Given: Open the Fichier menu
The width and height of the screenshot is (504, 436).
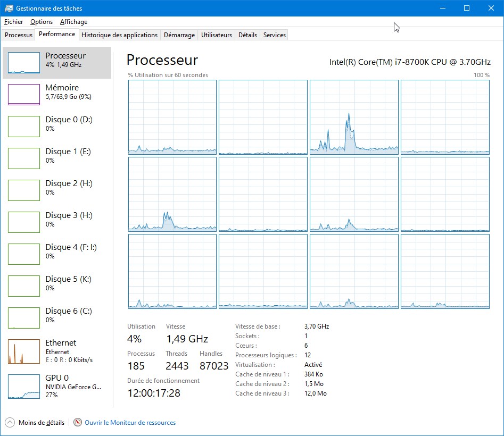Looking at the screenshot, I should [x=13, y=22].
